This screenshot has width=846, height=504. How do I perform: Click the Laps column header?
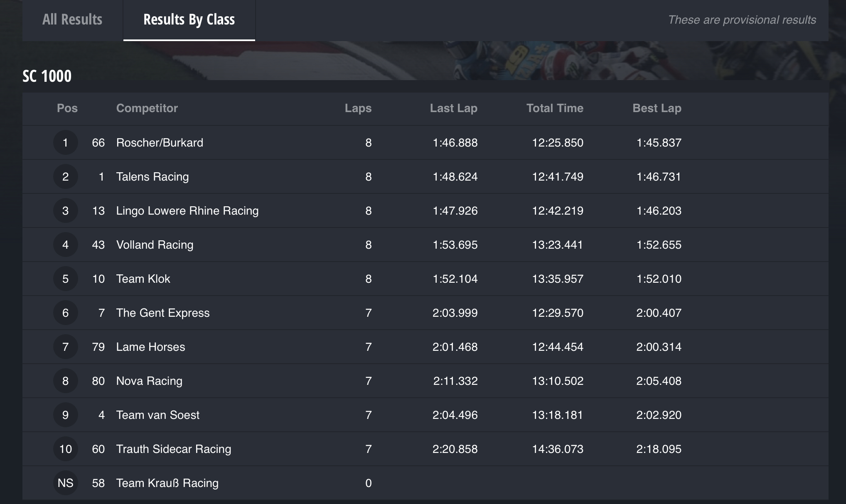point(358,108)
